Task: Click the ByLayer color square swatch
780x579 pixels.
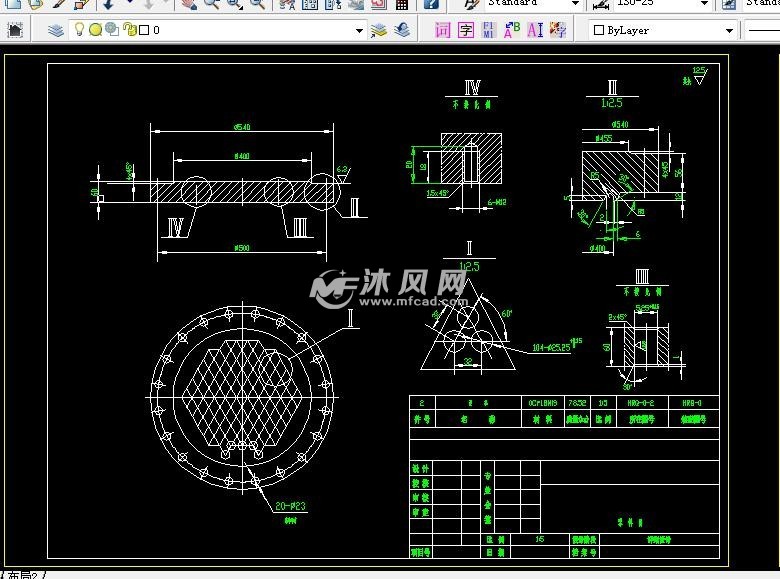Action: point(599,30)
